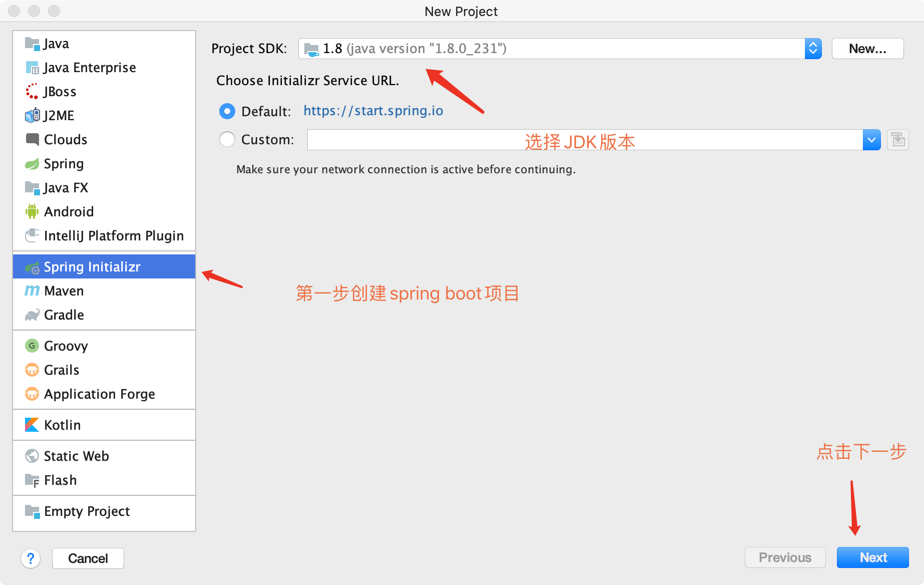This screenshot has height=585, width=924.
Task: Click the Java Enterprise icon
Action: coord(32,68)
